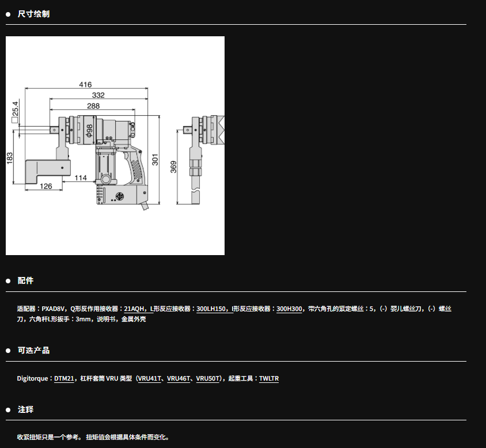Click the 416 overall length dimension

tap(85, 85)
